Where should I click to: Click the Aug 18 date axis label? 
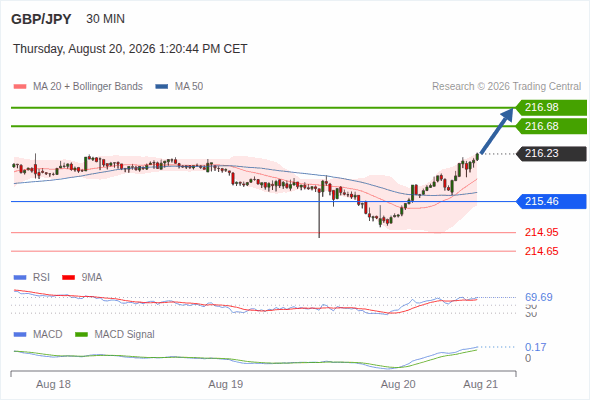[53, 384]
